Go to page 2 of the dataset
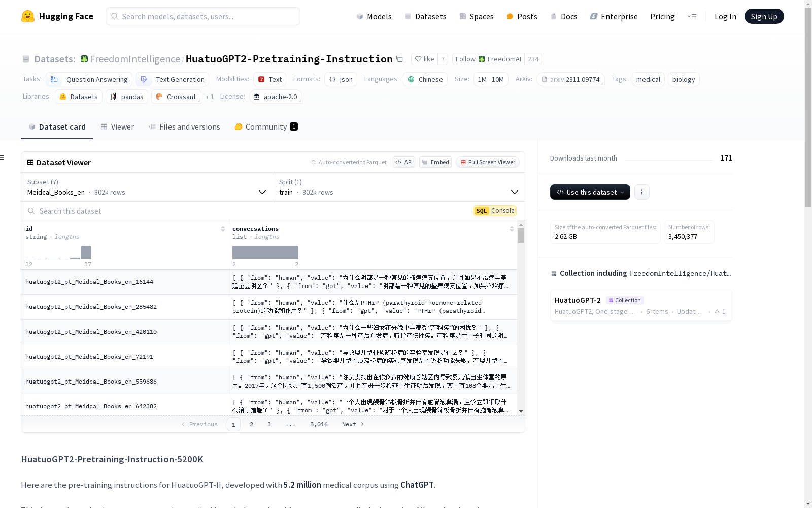 (x=251, y=424)
